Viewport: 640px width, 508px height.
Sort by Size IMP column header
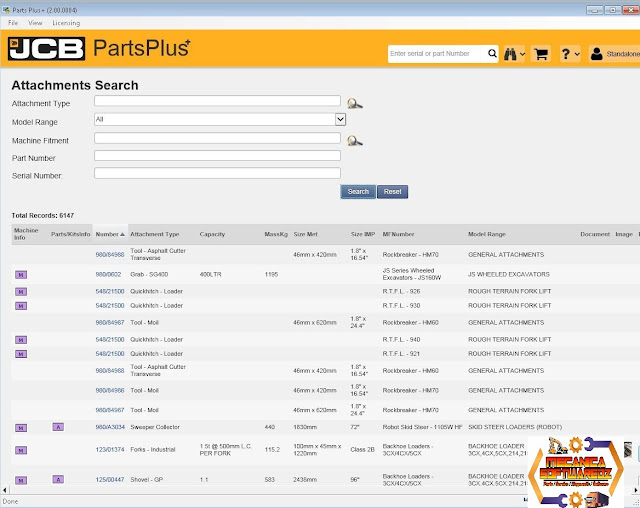(x=363, y=234)
